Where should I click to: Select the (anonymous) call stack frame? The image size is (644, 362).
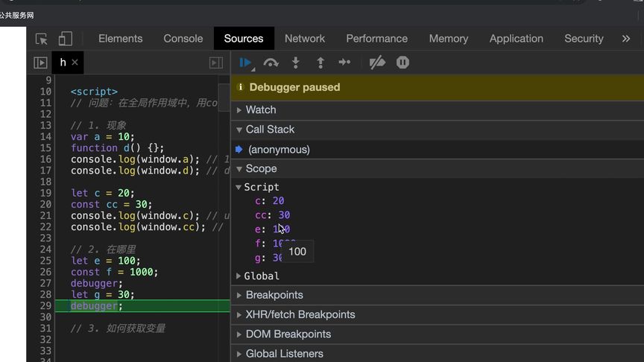[279, 149]
